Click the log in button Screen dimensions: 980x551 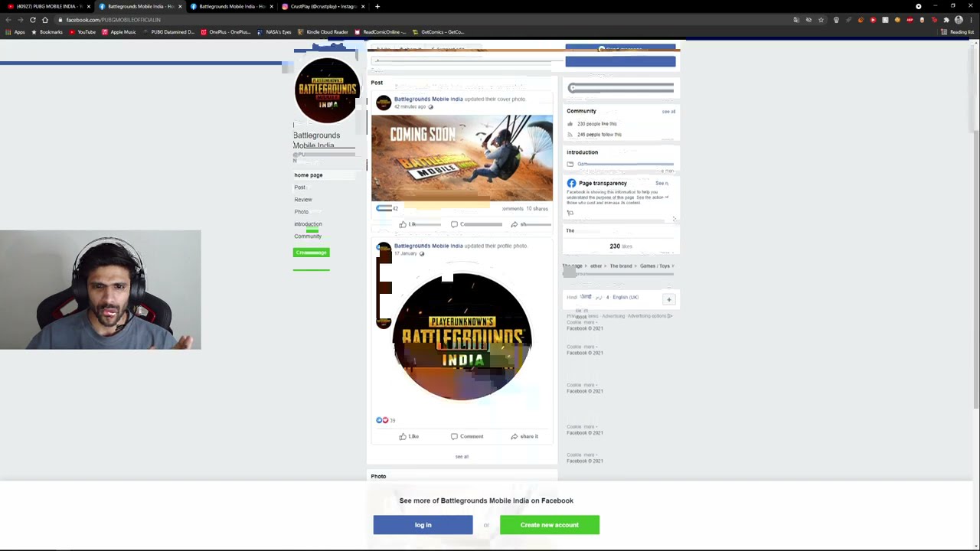click(x=423, y=525)
